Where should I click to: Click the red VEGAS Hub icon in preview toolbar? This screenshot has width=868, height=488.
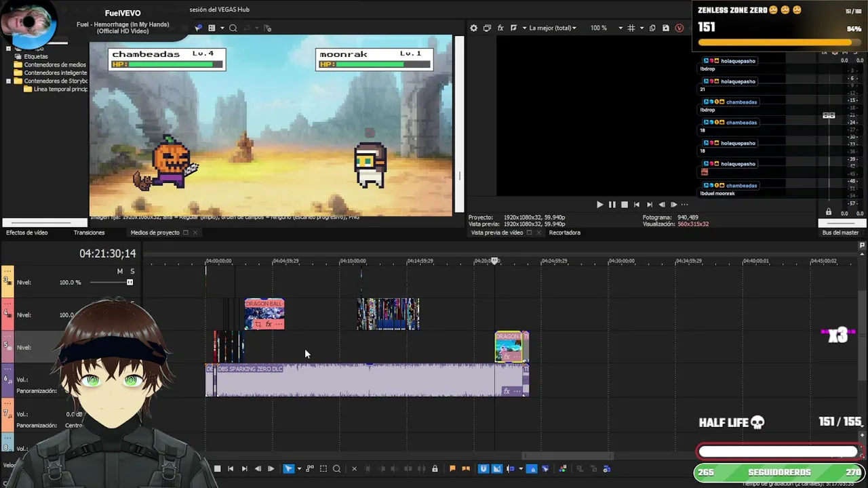coord(679,28)
